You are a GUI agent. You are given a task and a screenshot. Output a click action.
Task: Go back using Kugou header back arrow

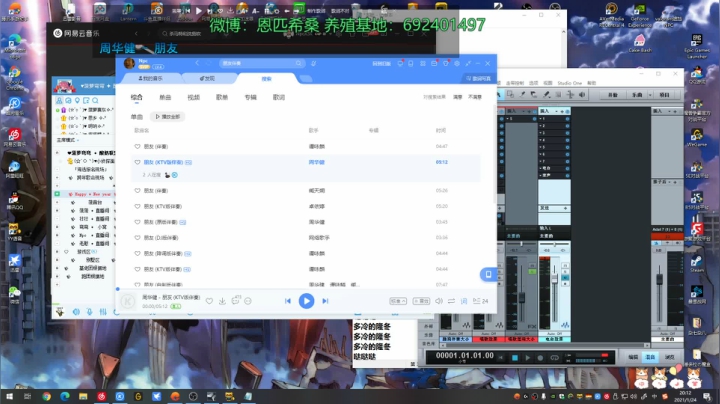point(197,63)
